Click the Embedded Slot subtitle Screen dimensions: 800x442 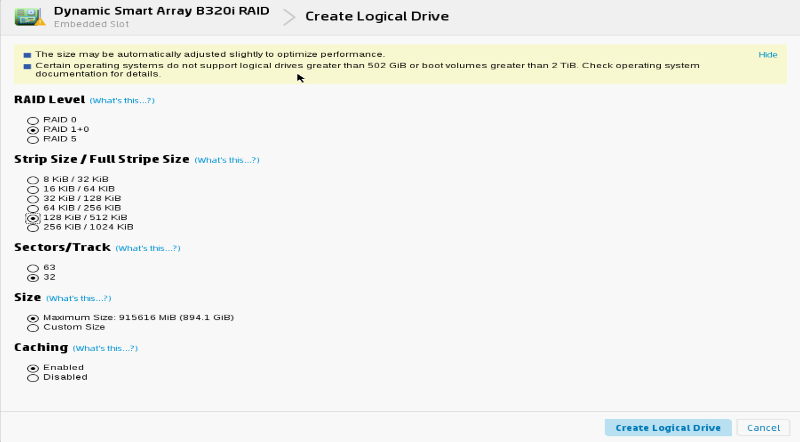pos(91,24)
